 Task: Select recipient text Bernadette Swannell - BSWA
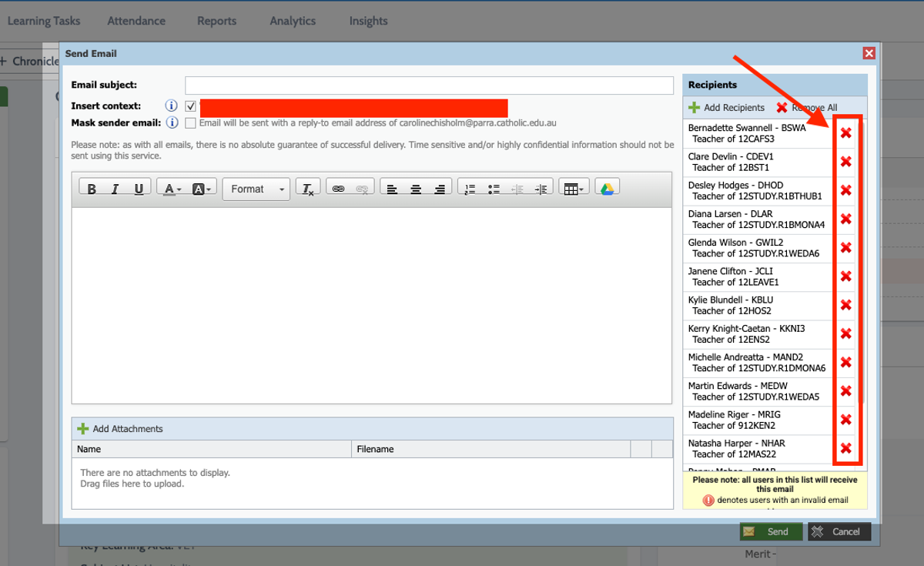747,128
